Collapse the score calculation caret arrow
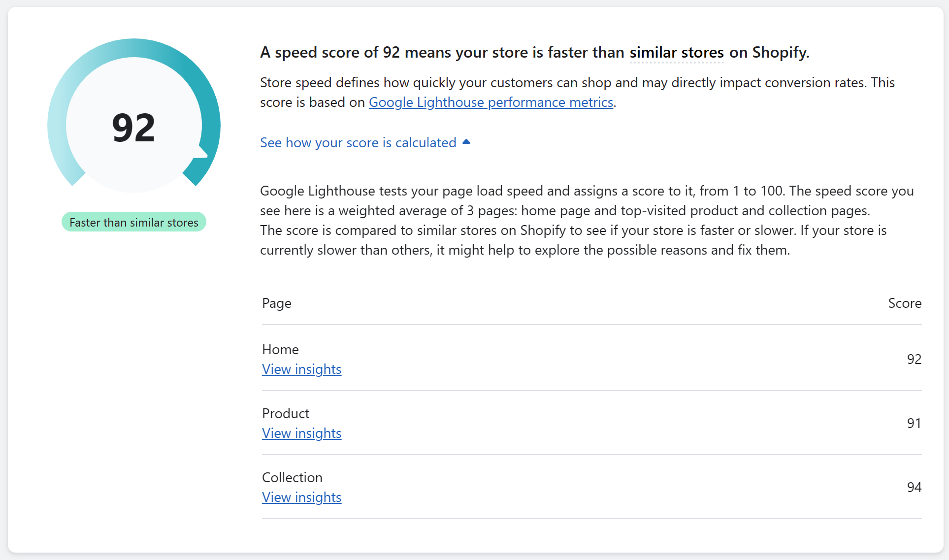The height and width of the screenshot is (560, 949). (466, 142)
